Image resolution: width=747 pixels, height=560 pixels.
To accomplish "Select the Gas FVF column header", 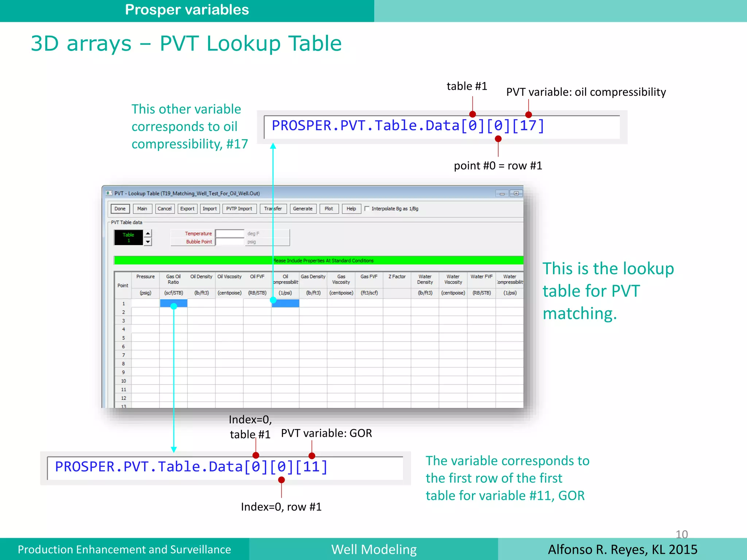I will (x=369, y=280).
